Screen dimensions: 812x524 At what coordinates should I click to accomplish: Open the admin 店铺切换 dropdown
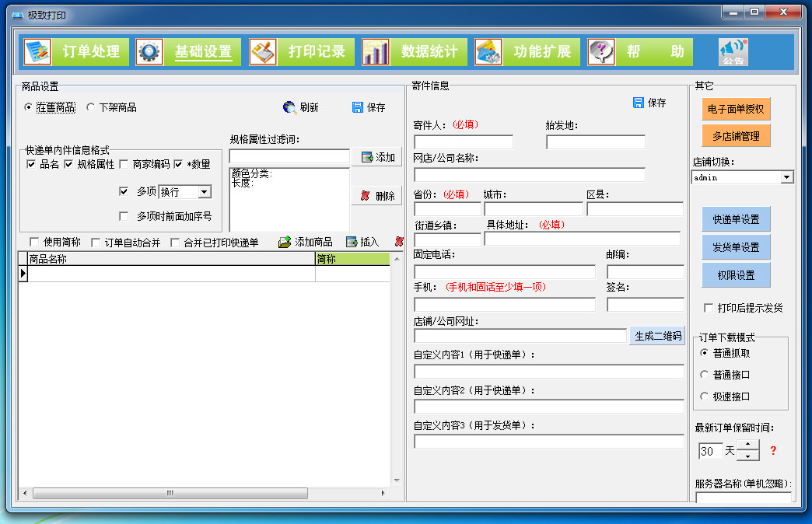[786, 176]
